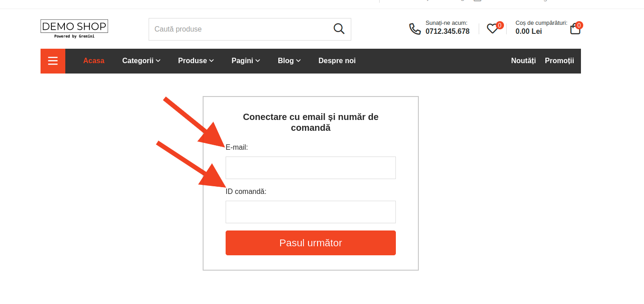
Task: Open the hamburger menu icon
Action: pyautogui.click(x=53, y=61)
